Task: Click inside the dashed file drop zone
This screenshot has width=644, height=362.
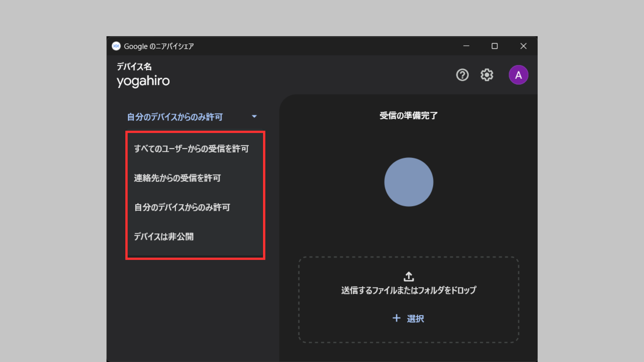Action: 408,299
